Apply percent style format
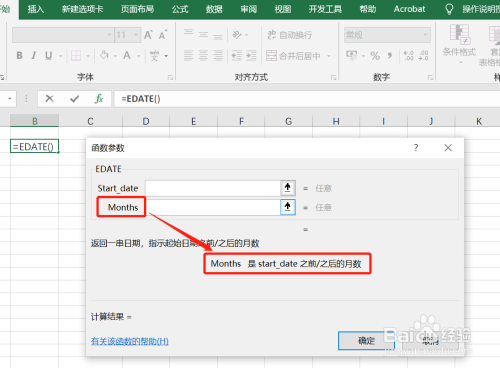The height and width of the screenshot is (368, 500). [375, 55]
